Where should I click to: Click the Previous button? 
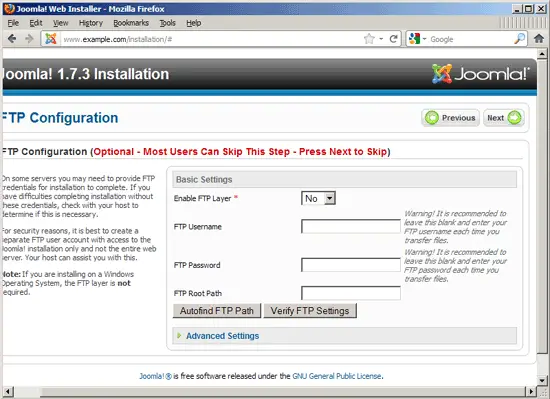pyautogui.click(x=450, y=118)
